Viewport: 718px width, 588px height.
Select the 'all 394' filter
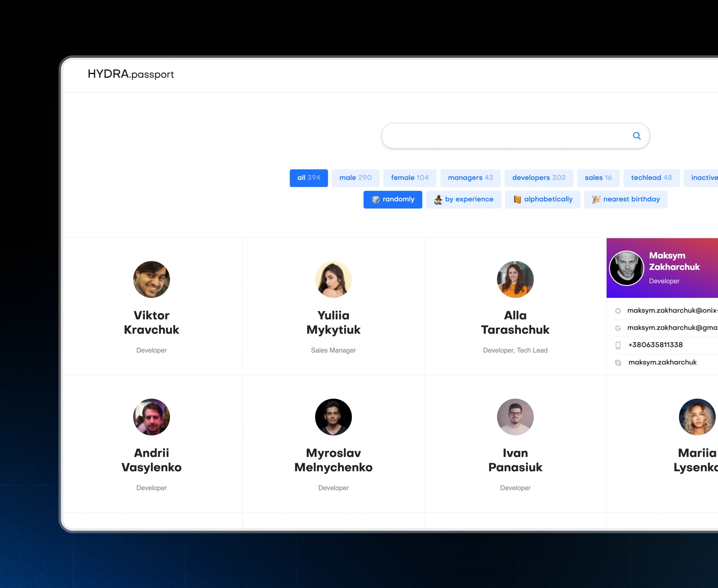308,178
